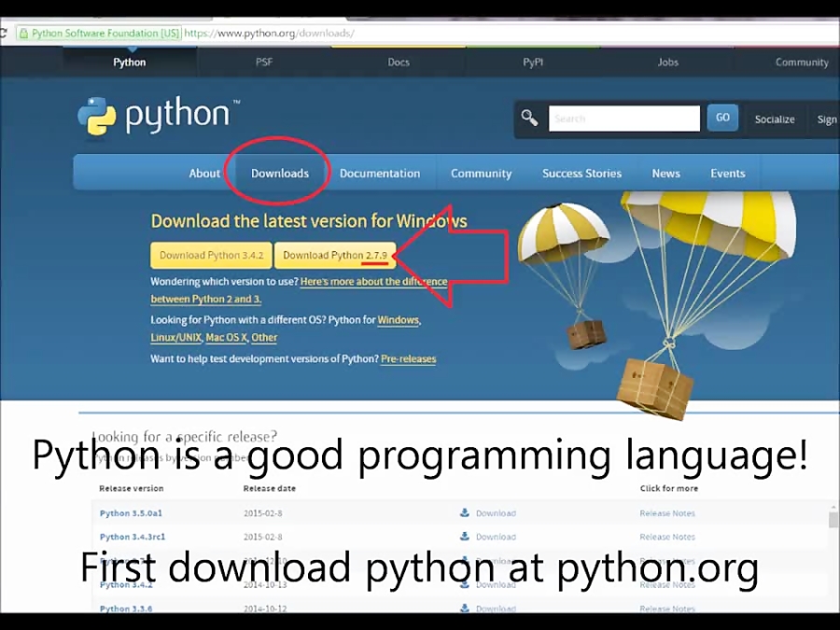Open Release Notes for Python 3.5.0a1
The height and width of the screenshot is (630, 840).
click(667, 513)
